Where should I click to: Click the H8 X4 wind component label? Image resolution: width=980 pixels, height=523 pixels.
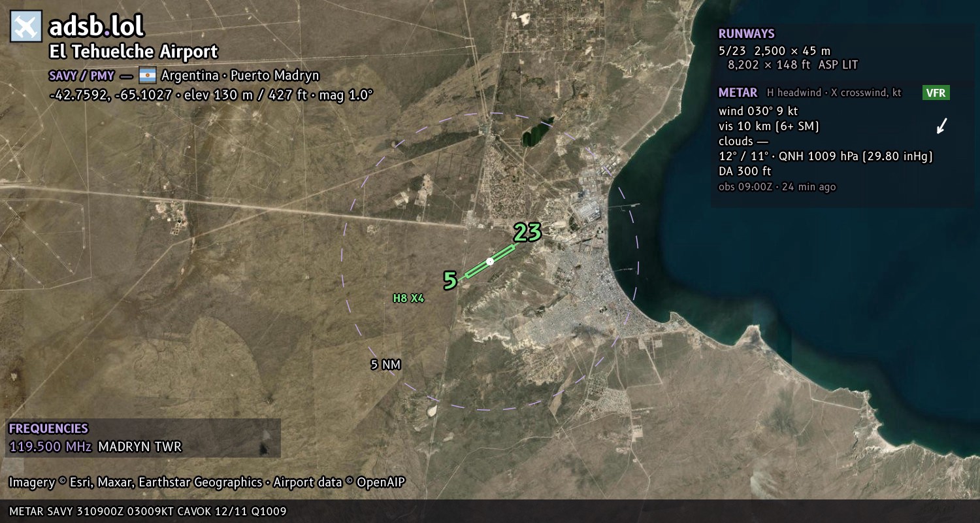tap(408, 299)
